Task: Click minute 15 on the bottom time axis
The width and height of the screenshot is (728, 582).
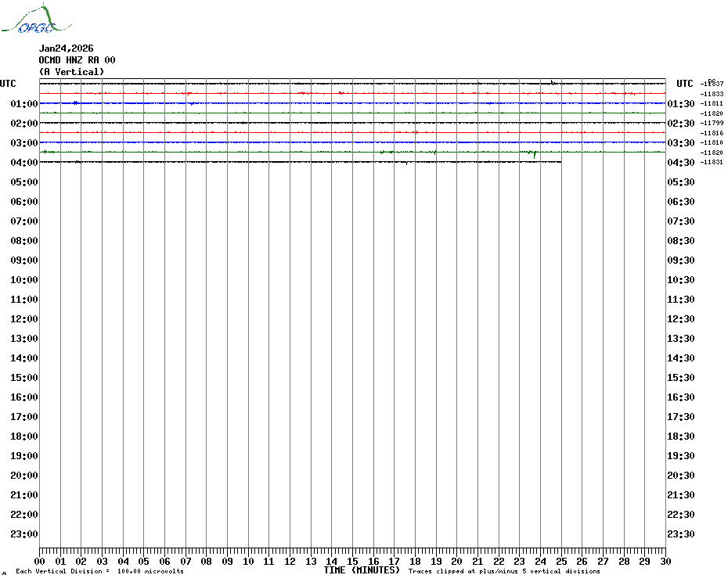Action: 352,562
